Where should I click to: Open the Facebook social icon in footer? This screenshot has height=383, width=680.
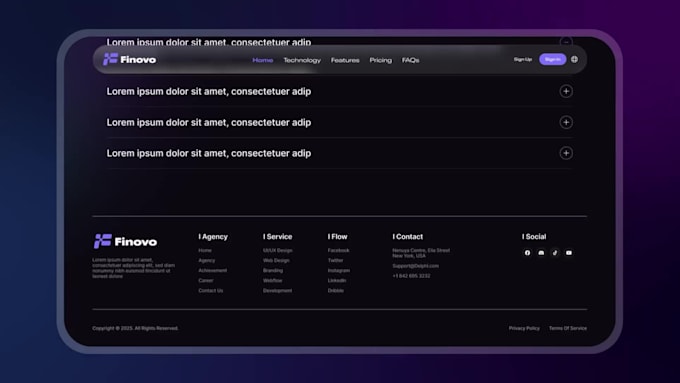point(527,253)
